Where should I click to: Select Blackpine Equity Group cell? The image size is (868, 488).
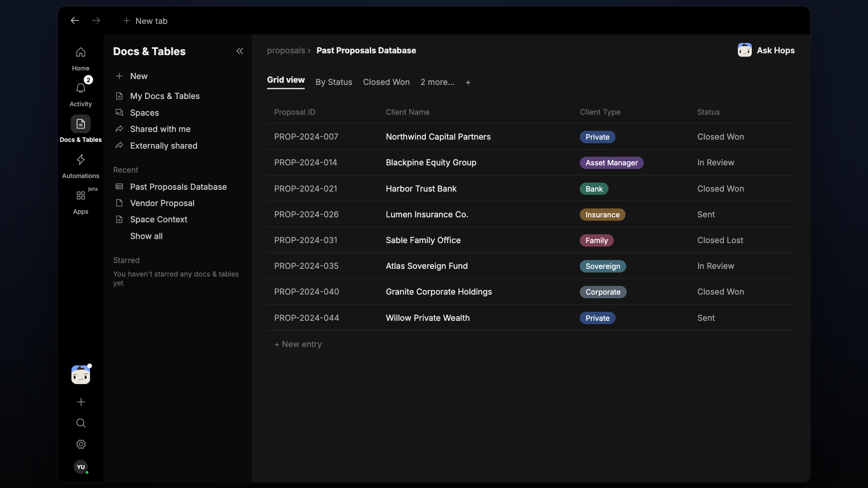(431, 162)
